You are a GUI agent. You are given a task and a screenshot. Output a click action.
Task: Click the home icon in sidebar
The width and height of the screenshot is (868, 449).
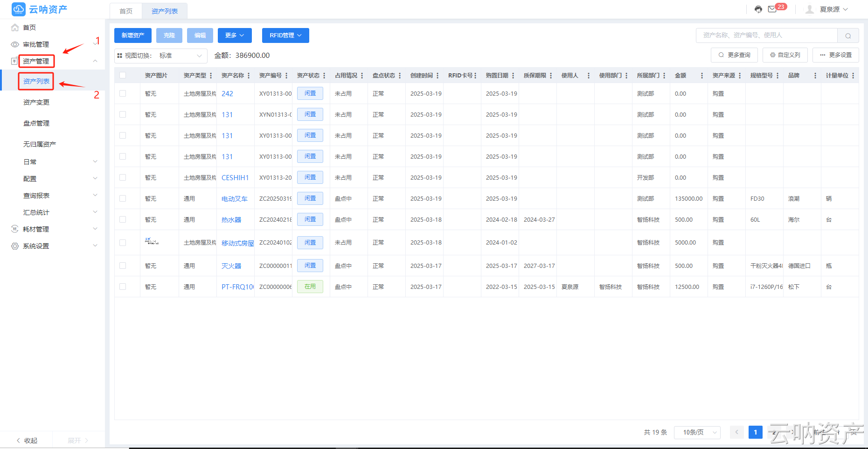(x=15, y=28)
